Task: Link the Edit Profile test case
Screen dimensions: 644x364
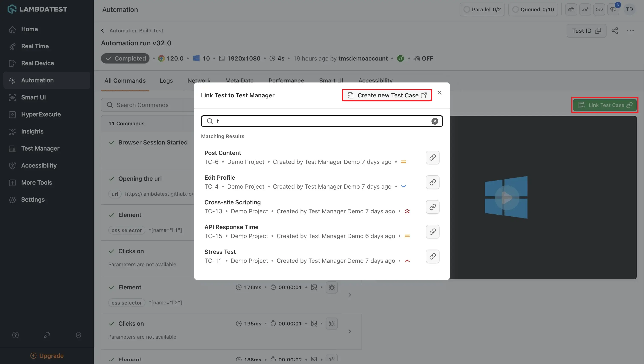Action: tap(433, 182)
